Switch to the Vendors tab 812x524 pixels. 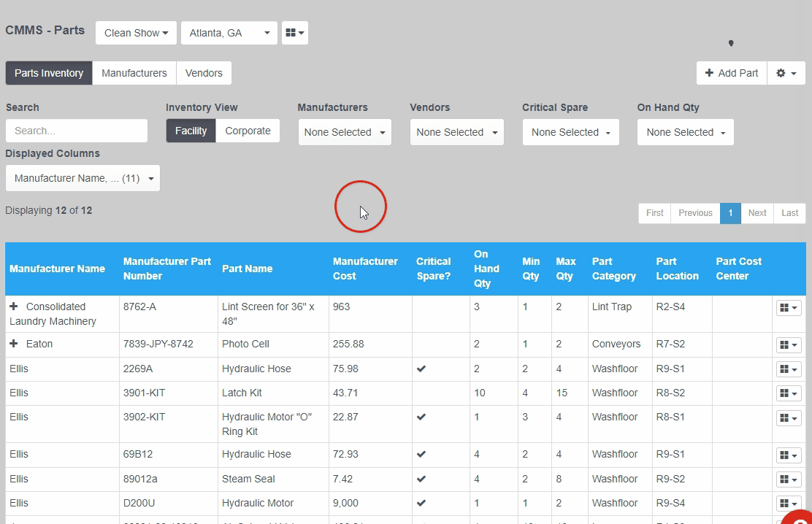click(204, 73)
